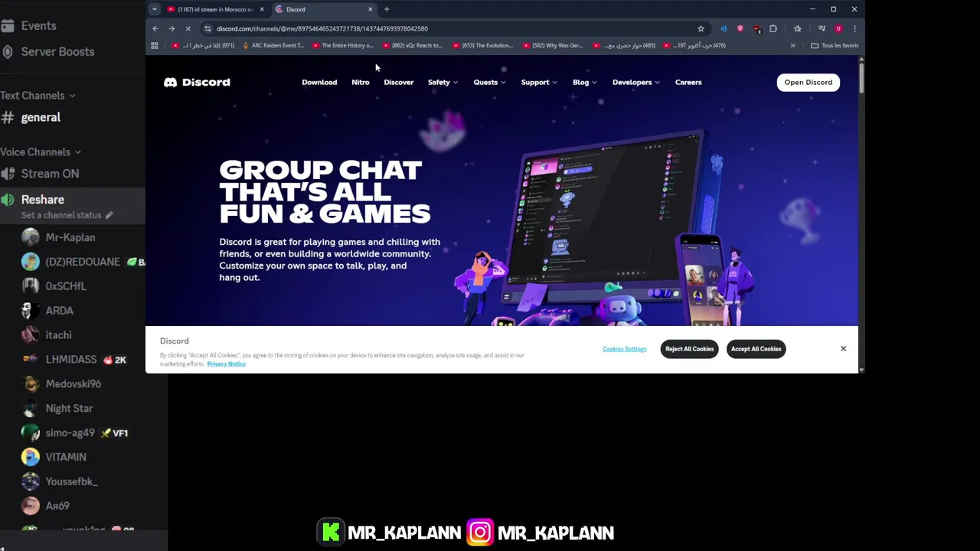Expand the Quests dropdown menu
Image resolution: width=980 pixels, height=551 pixels.
489,82
